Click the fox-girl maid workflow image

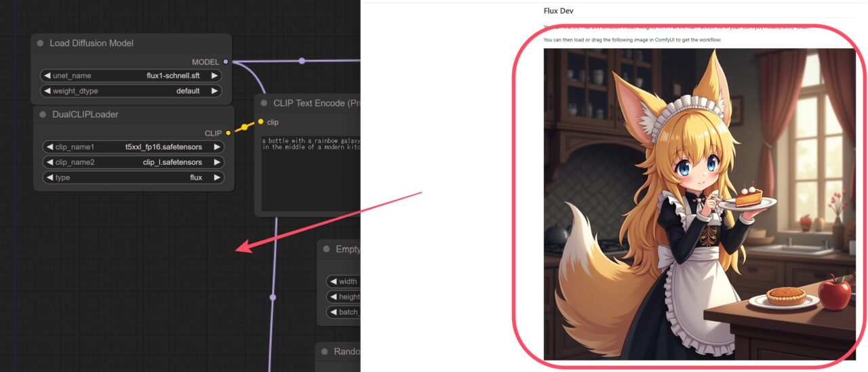pyautogui.click(x=699, y=204)
